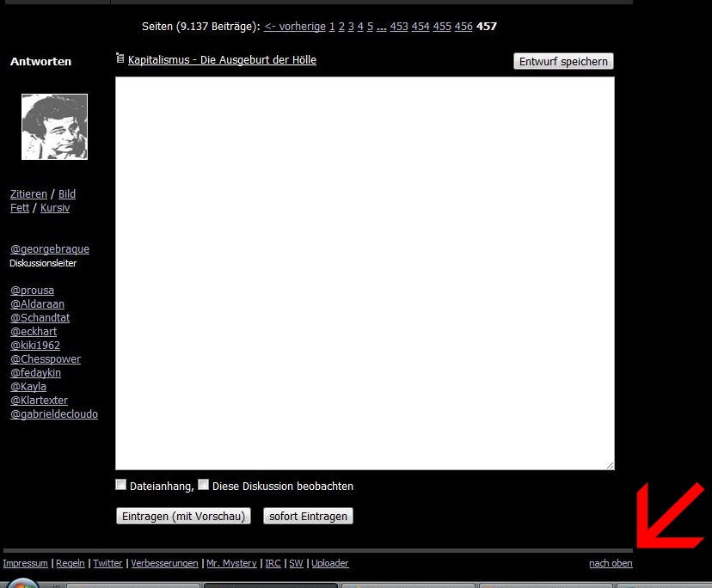Open the Regeln footer link
Image resolution: width=712 pixels, height=588 pixels.
click(71, 563)
